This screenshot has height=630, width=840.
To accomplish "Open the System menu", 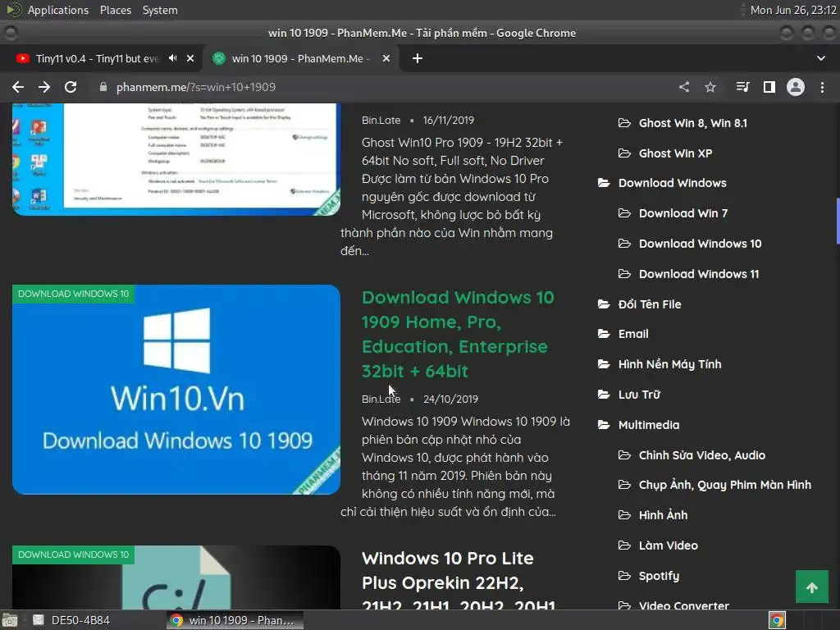I will click(x=160, y=10).
